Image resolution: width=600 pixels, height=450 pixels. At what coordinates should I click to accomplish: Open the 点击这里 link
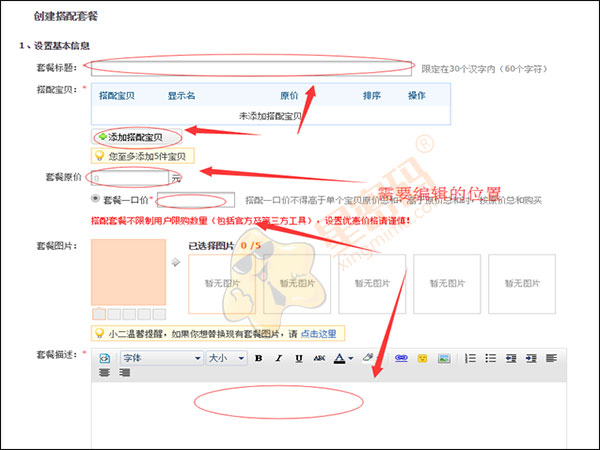[318, 334]
